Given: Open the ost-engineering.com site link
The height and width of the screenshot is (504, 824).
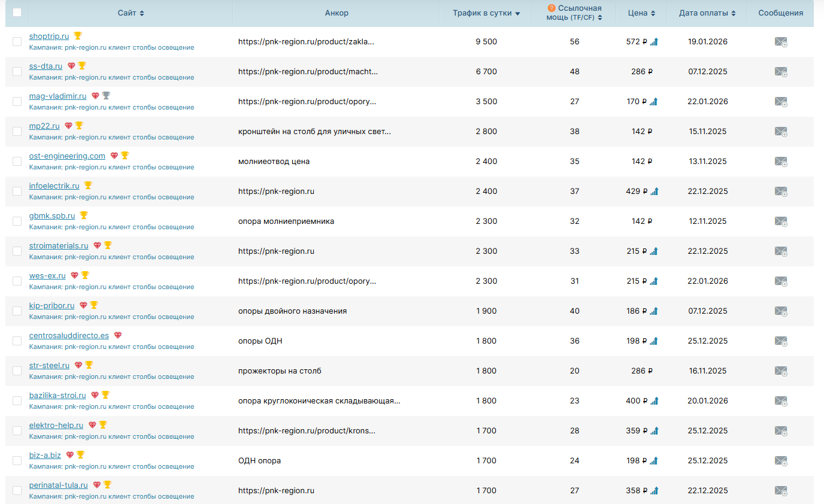Looking at the screenshot, I should pos(67,156).
